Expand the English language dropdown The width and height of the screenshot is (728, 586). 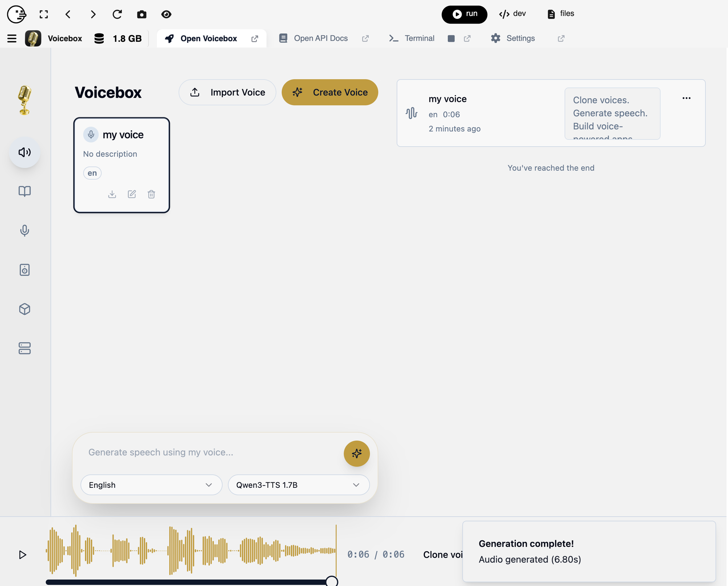151,485
